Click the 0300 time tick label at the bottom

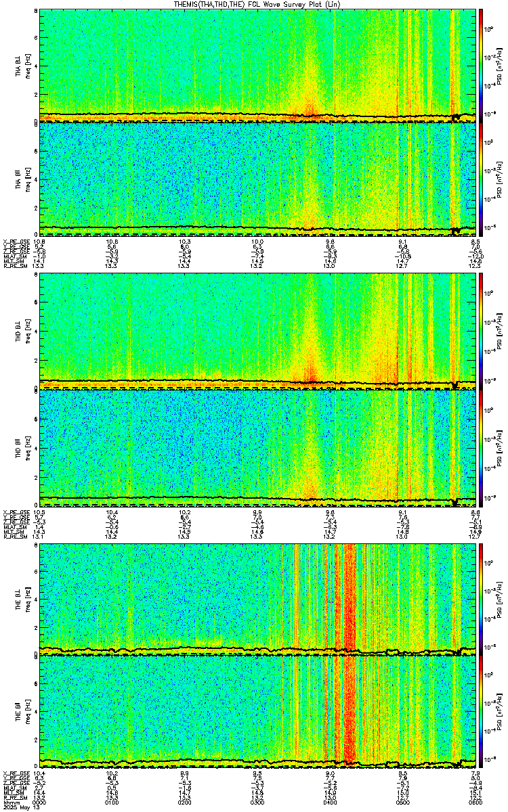(x=257, y=802)
